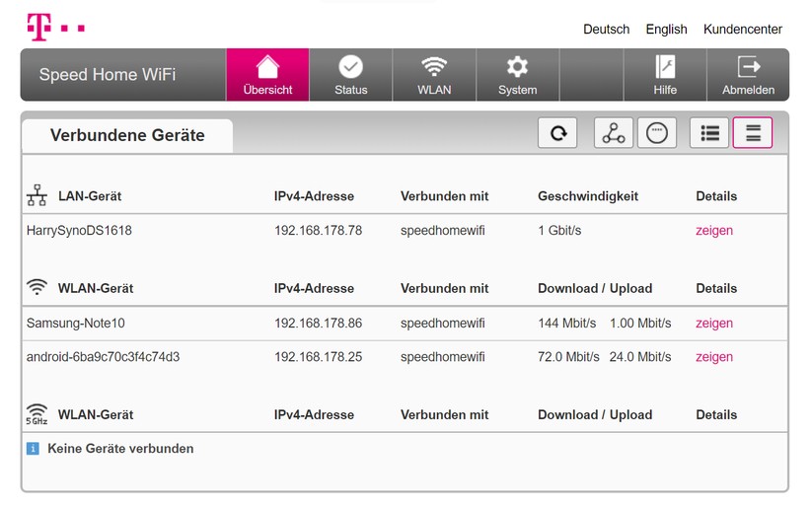Viewport: 812px width, 508px height.
Task: Open the circular dots view icon
Action: 657,133
